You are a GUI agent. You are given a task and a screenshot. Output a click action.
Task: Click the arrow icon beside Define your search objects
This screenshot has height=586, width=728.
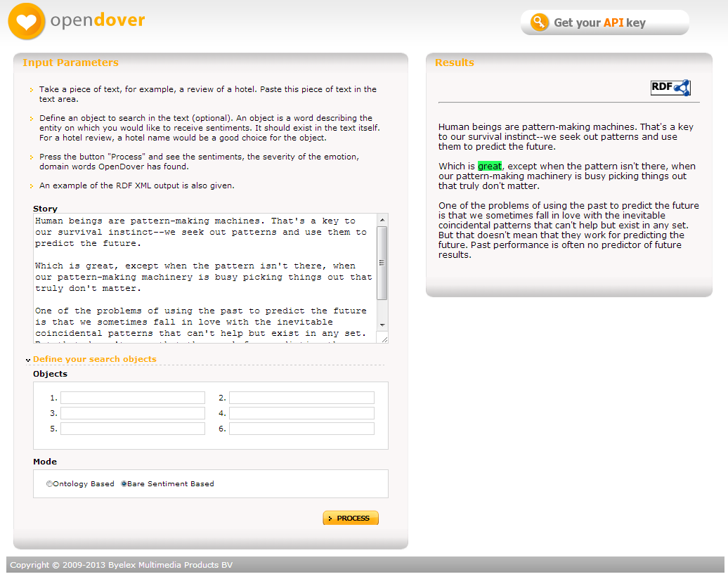(x=28, y=360)
